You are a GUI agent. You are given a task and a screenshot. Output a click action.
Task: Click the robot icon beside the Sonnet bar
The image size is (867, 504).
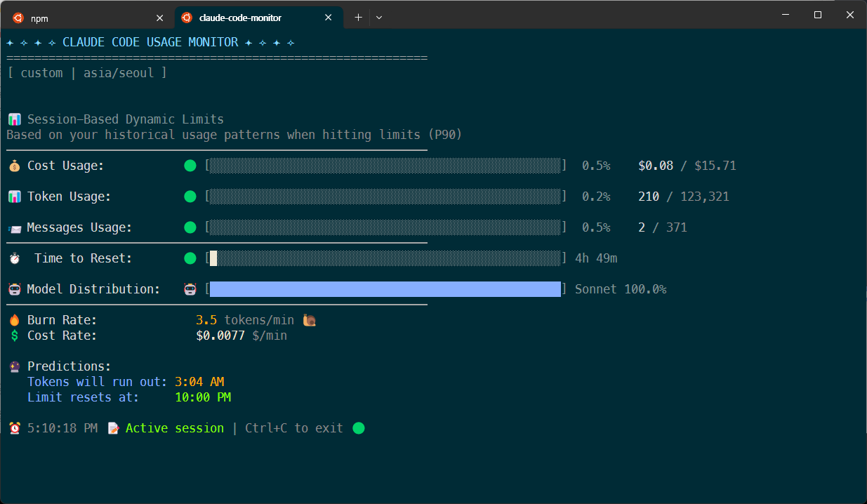tap(190, 289)
